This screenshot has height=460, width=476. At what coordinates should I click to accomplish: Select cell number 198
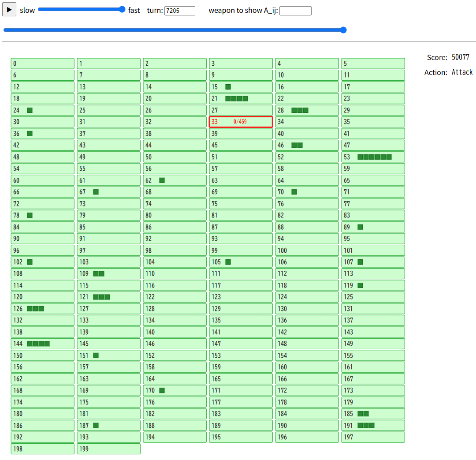(42, 449)
